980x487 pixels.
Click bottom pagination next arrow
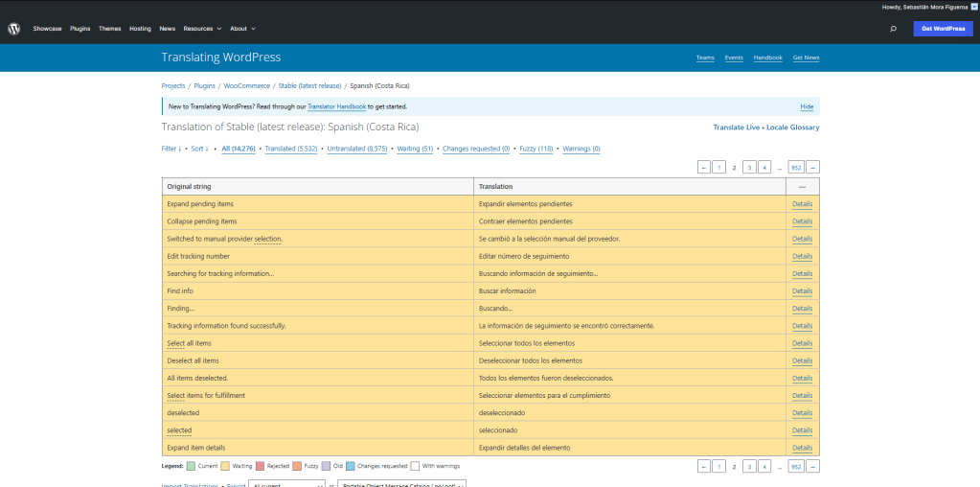813,466
